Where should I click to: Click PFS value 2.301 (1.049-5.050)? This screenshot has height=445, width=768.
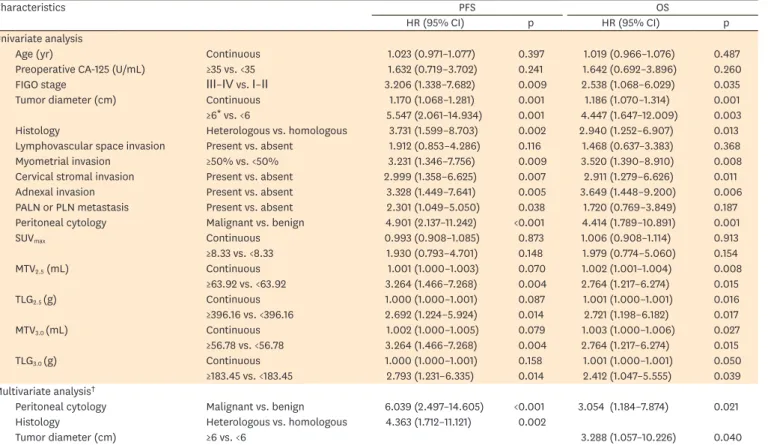coord(432,207)
